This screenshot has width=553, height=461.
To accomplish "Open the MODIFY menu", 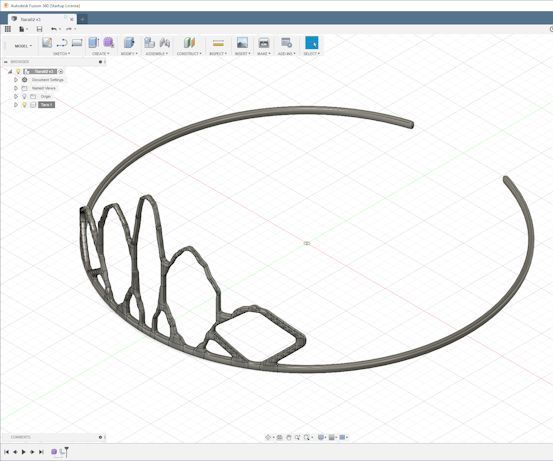I will [x=129, y=54].
